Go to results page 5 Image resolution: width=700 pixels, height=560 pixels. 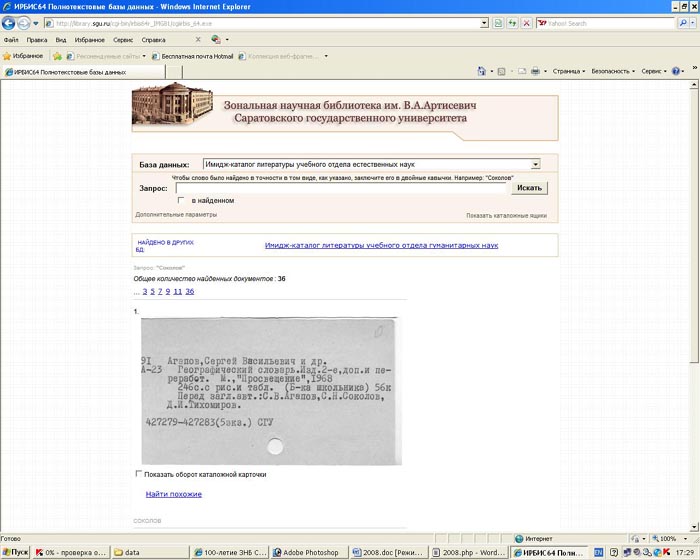[x=152, y=291]
